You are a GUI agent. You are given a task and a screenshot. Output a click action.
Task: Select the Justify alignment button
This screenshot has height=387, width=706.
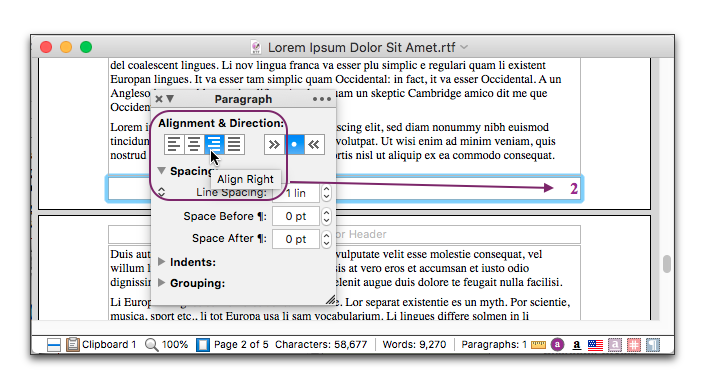234,144
